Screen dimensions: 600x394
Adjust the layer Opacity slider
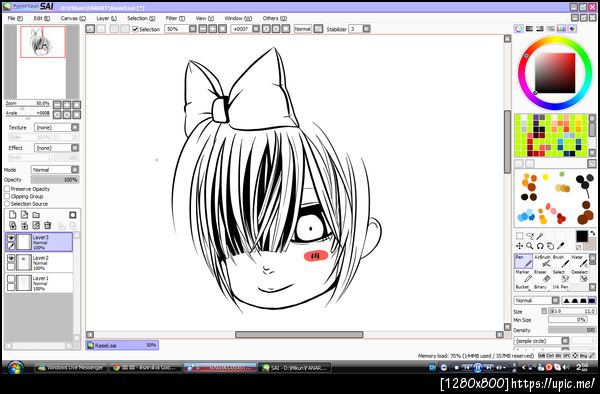click(55, 179)
